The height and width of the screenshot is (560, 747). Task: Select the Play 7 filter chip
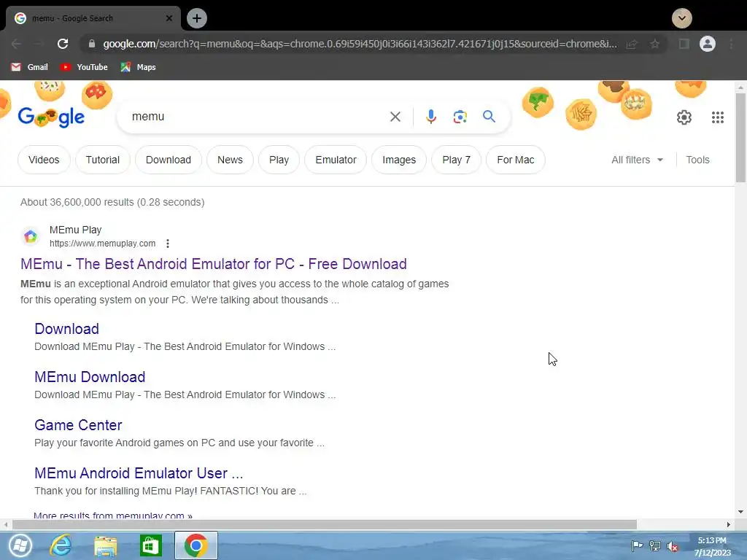(x=456, y=160)
